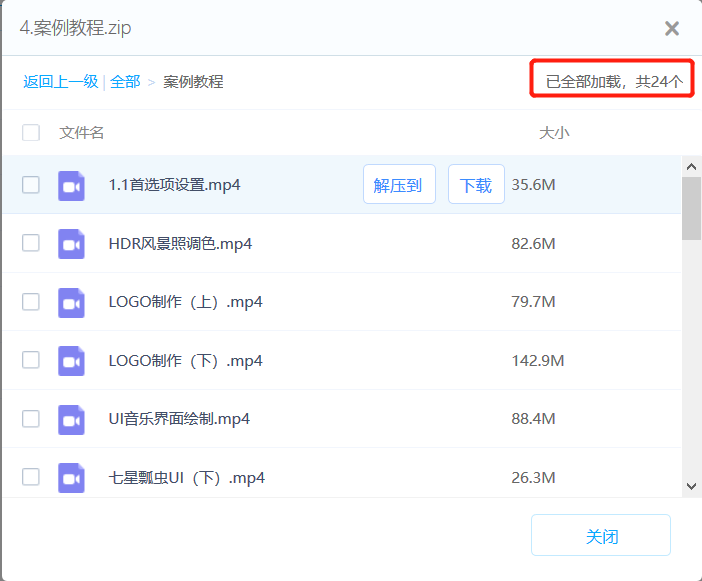
Task: Click file name LOGO制作（下）.mp4
Action: [x=186, y=361]
